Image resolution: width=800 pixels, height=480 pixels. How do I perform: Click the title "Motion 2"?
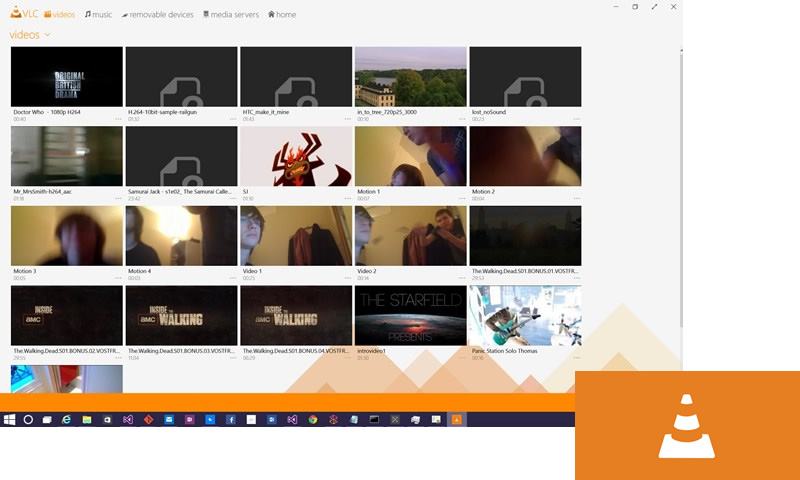click(x=483, y=191)
